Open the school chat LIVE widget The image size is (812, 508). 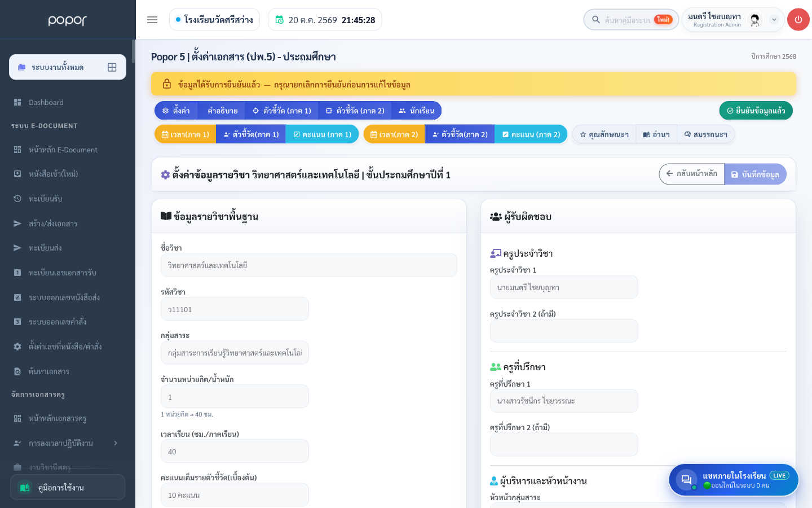(x=734, y=480)
